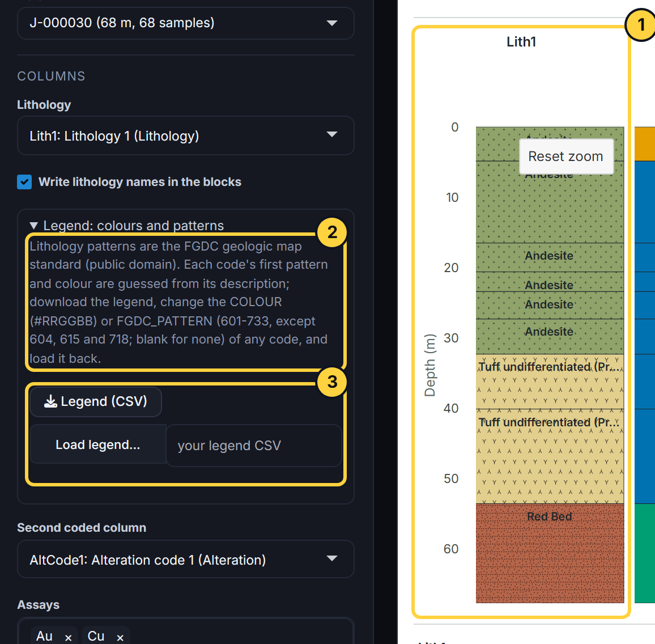Click the Reset zoom button
Screen dimensions: 655x644
pyautogui.click(x=566, y=156)
